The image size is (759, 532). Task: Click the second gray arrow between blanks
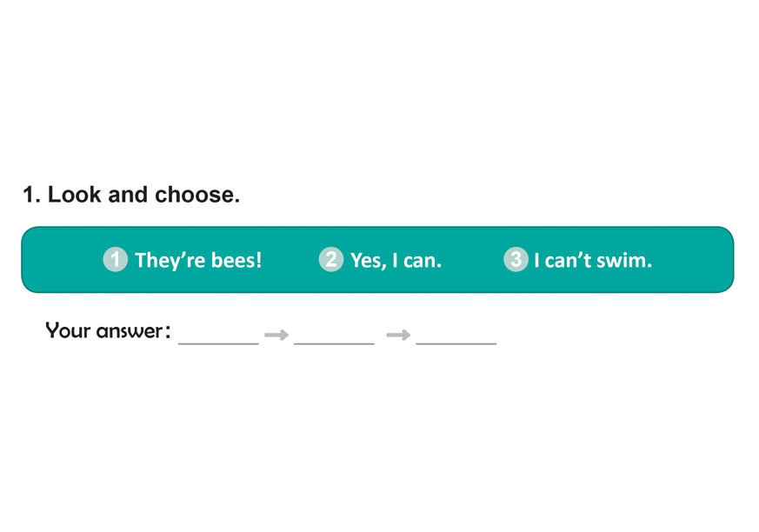pyautogui.click(x=398, y=335)
